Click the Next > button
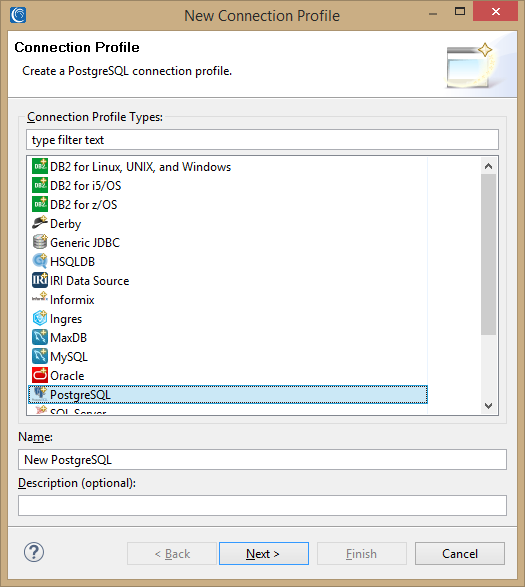This screenshot has height=587, width=525. click(x=264, y=554)
